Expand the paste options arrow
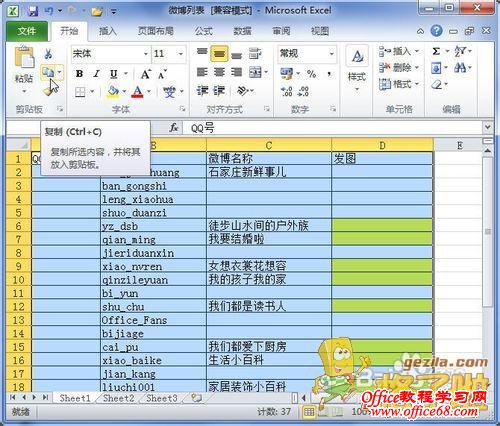This screenshot has height=426, width=500. (x=24, y=91)
